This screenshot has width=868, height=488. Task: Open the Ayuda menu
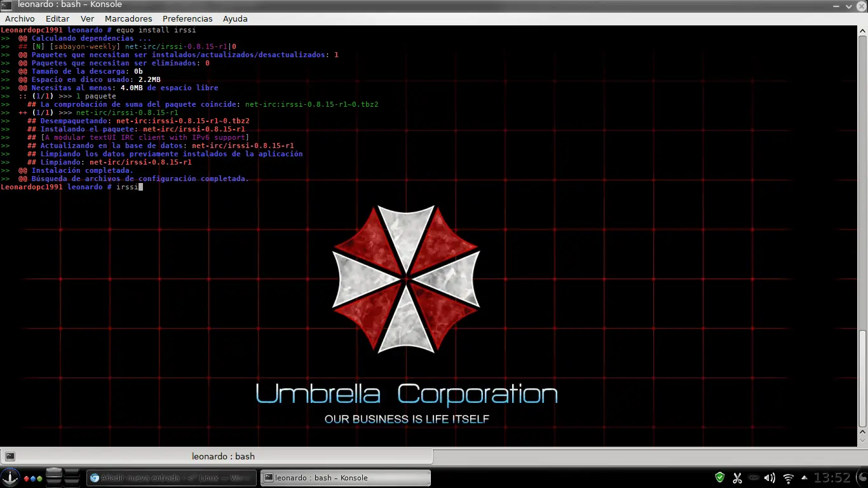[x=235, y=19]
